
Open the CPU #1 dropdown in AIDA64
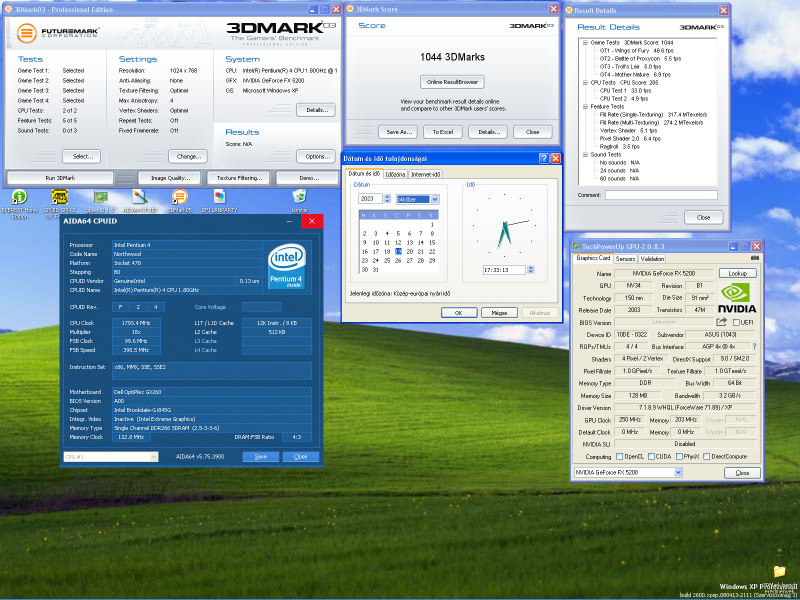[x=154, y=457]
